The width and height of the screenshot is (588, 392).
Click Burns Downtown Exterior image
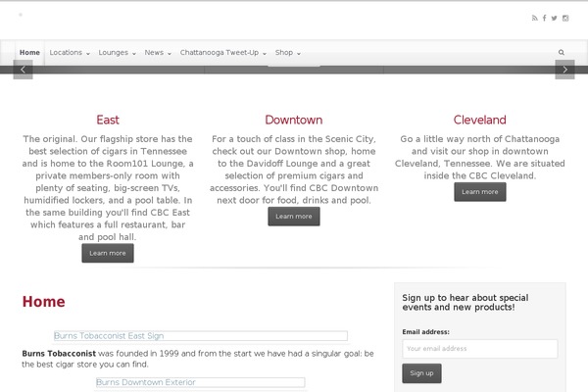200,382
